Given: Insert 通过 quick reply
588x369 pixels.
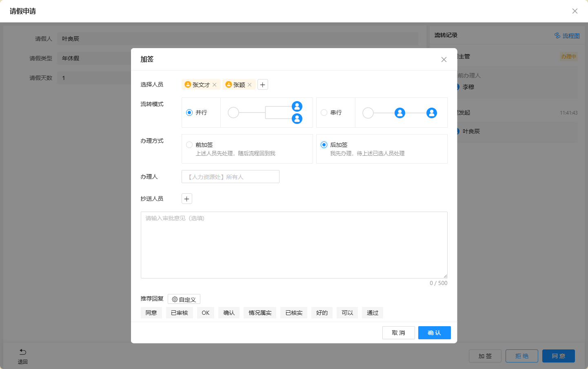Looking at the screenshot, I should pos(373,313).
